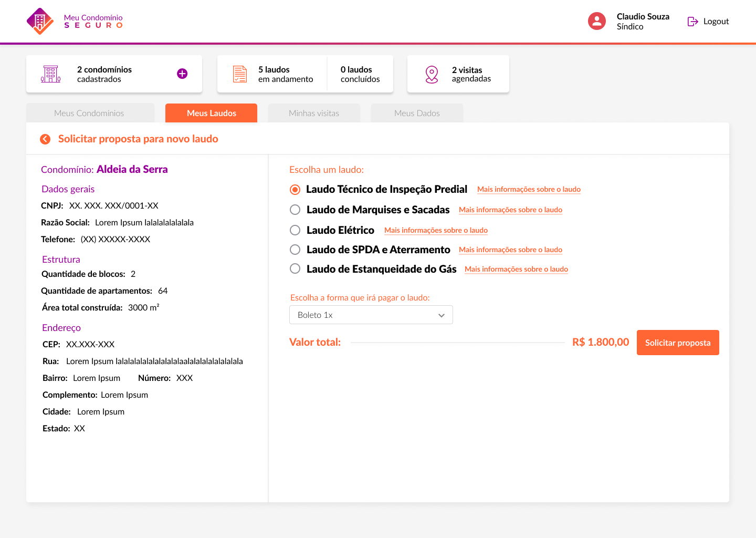Click the logout arrow icon
This screenshot has height=538, width=756.
[692, 21]
